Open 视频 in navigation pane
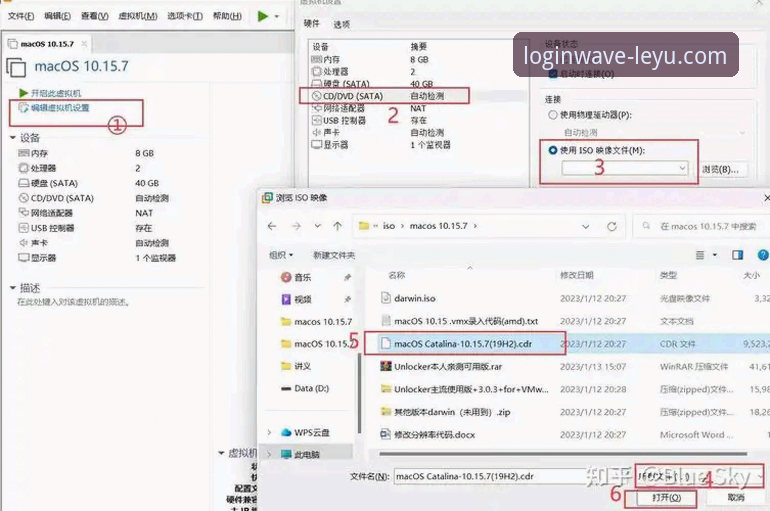Viewport: 770px width, 511px height. coord(302,299)
